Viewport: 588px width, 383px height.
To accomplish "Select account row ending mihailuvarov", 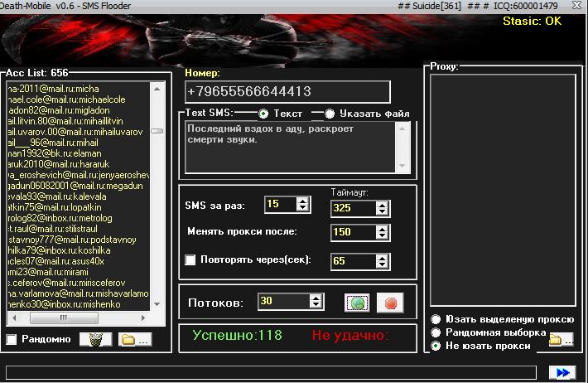I will tap(79, 132).
